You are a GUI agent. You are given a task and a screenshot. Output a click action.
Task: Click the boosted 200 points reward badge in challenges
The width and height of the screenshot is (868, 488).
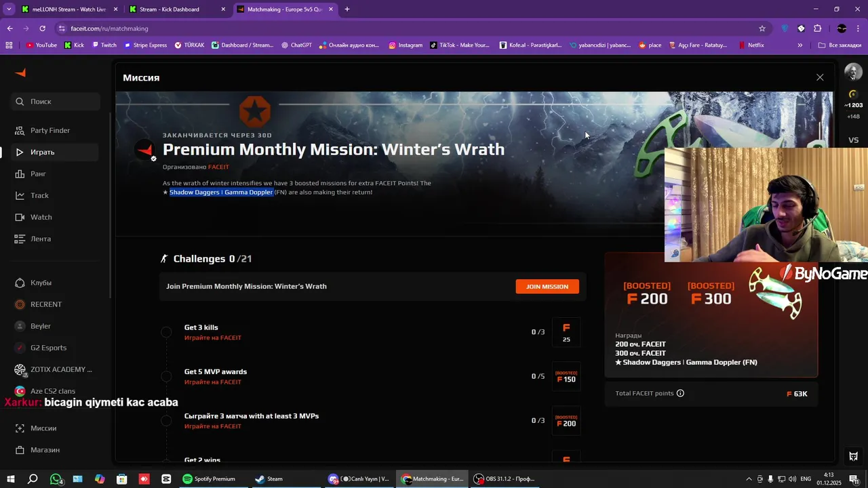566,420
